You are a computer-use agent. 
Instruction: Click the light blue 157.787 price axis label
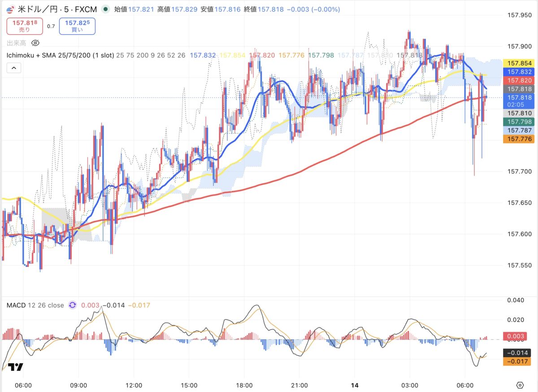[x=519, y=130]
